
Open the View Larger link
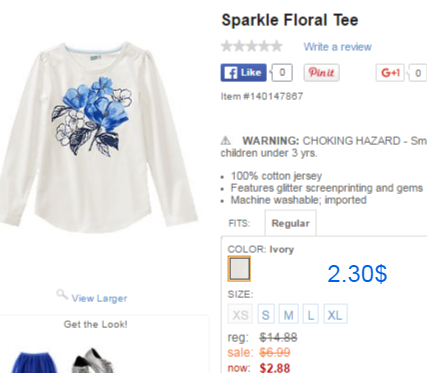(99, 298)
